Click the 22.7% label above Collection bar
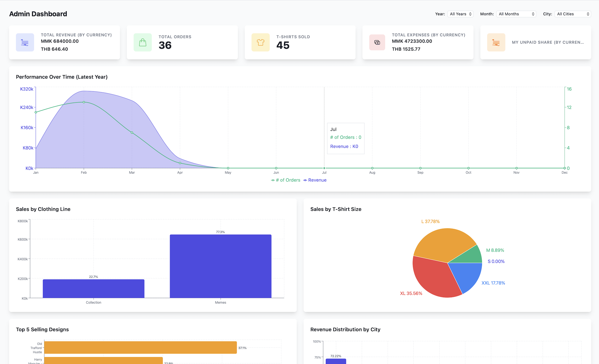 coord(93,277)
